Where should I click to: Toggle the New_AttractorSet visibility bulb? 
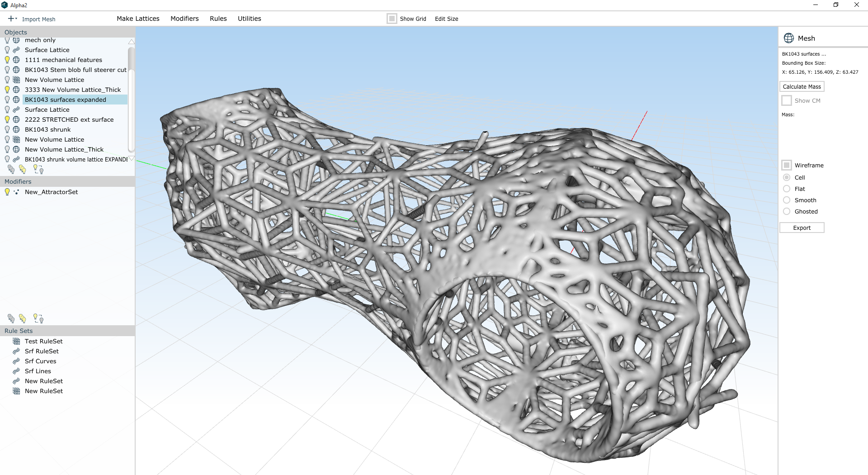point(7,192)
